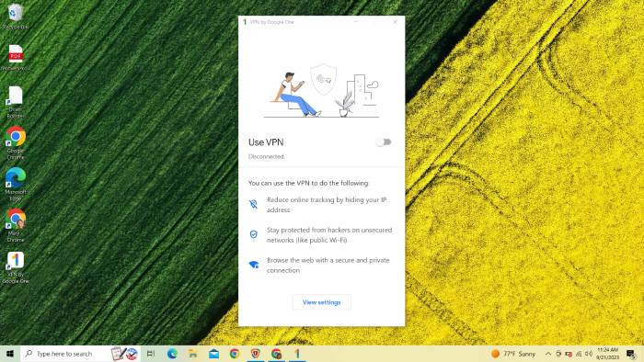Open the volume speaker tray icon
Image resolution: width=644 pixels, height=362 pixels.
[589, 354]
